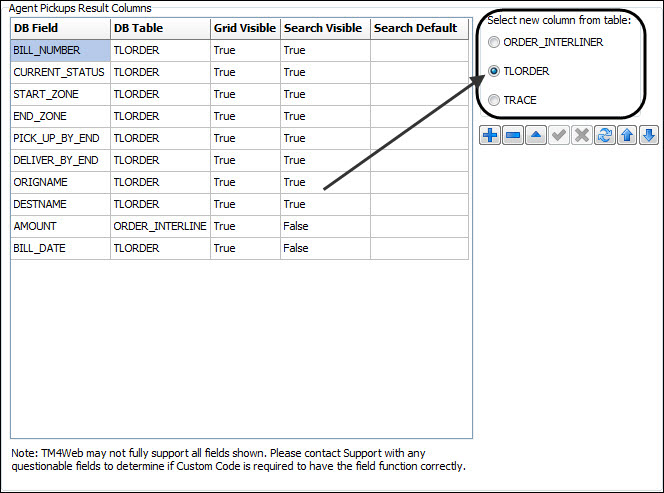Screen dimensions: 664x493
Task: Click Search Default cell in BILL_NUMBER row
Action: point(420,50)
